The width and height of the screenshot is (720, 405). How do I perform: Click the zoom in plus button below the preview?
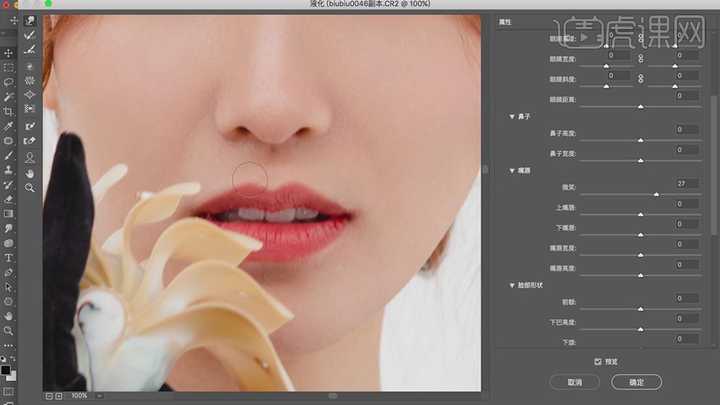(59, 396)
